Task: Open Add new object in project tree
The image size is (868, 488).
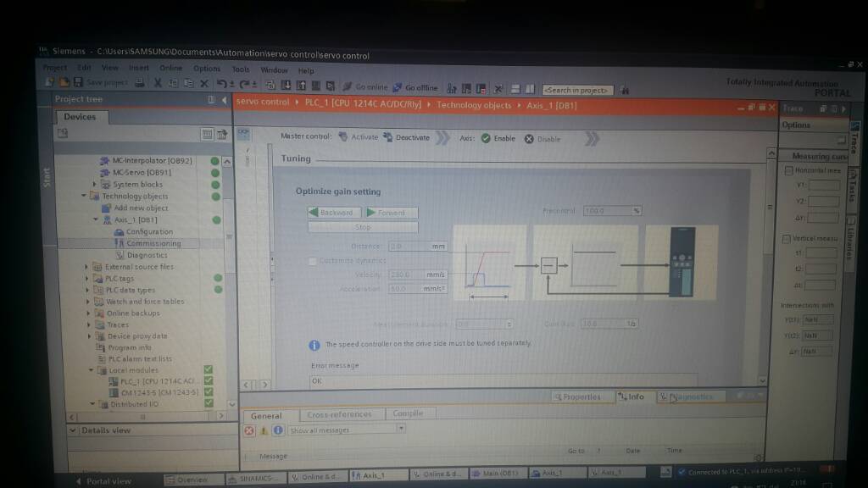Action: point(141,208)
